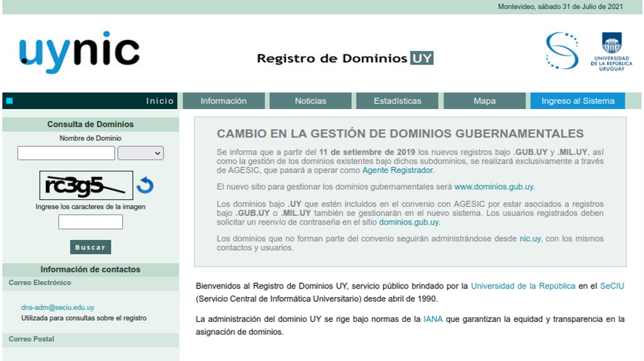Refresh the captcha image
The image size is (644, 361).
click(x=145, y=185)
